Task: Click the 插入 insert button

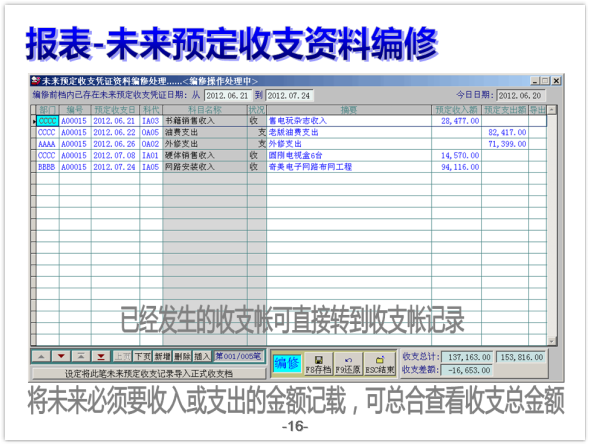Action: point(202,356)
